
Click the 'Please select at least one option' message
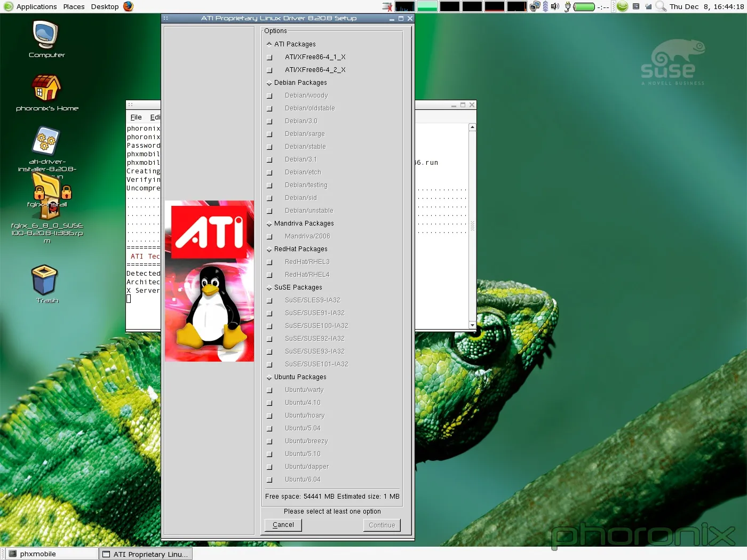pos(332,511)
